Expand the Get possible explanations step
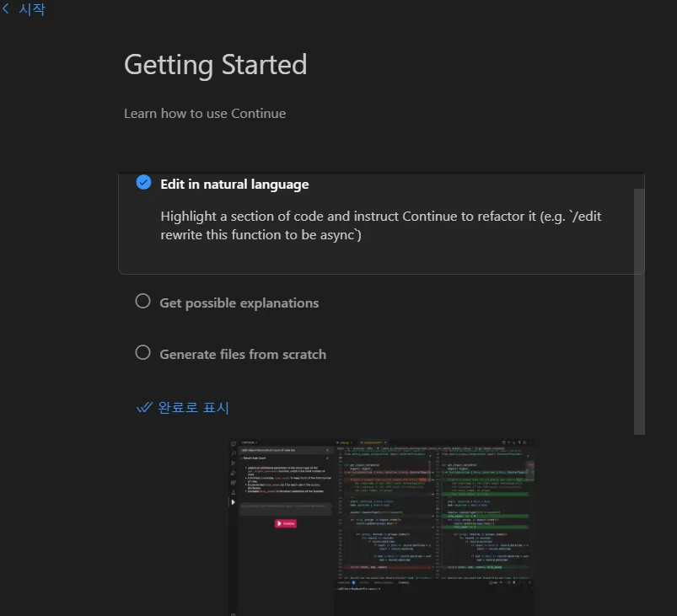 239,303
